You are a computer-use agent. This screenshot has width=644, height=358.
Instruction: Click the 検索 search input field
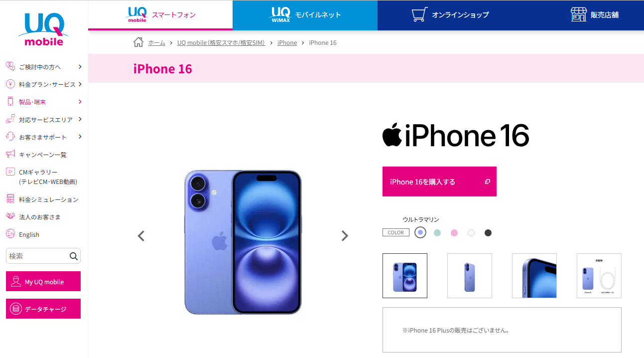[38, 256]
